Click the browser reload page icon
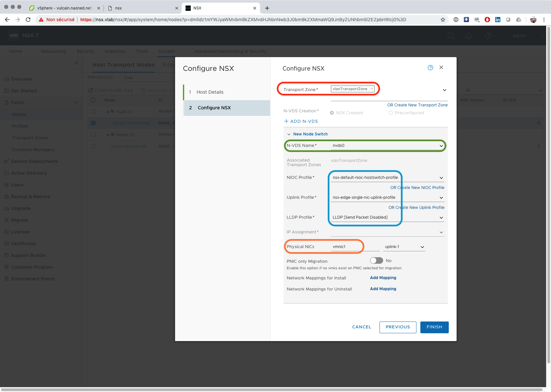The image size is (551, 392). (28, 20)
